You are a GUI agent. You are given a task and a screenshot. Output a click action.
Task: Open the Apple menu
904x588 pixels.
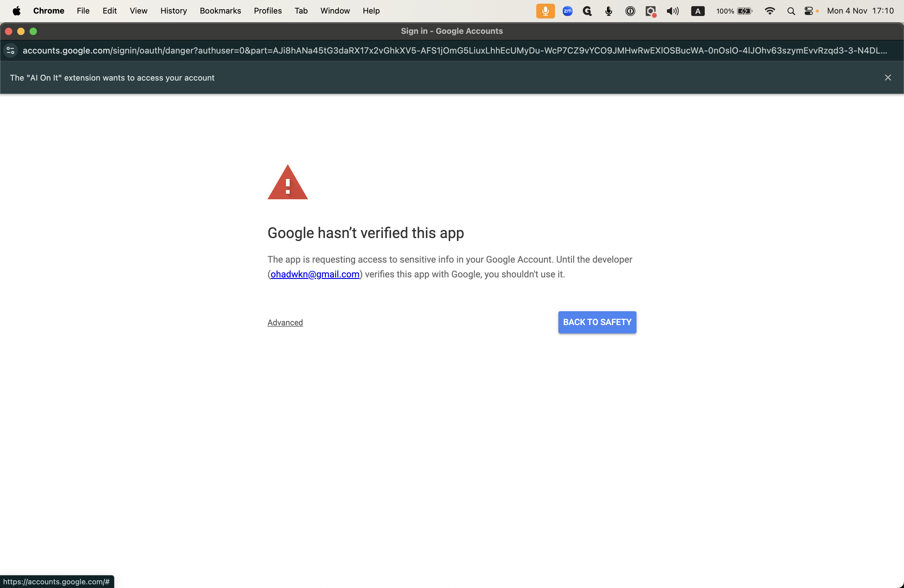[16, 11]
